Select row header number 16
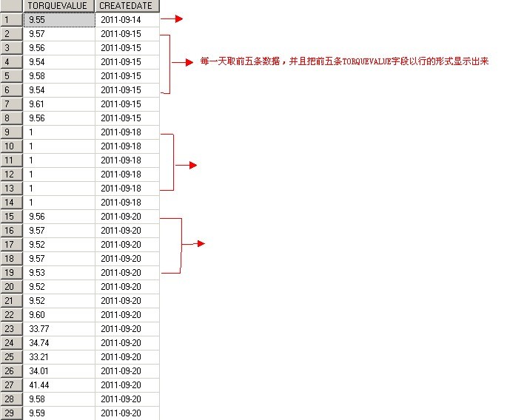The height and width of the screenshot is (420, 527). click(11, 231)
